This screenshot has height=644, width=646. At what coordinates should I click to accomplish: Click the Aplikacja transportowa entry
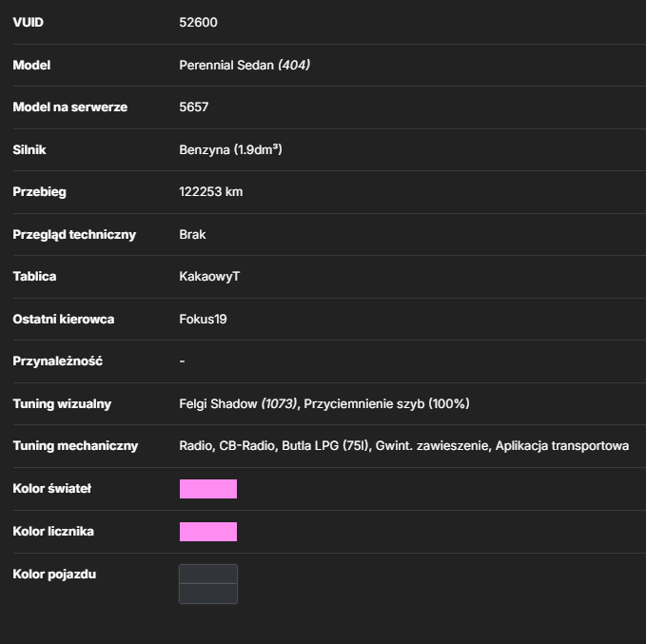pos(562,446)
